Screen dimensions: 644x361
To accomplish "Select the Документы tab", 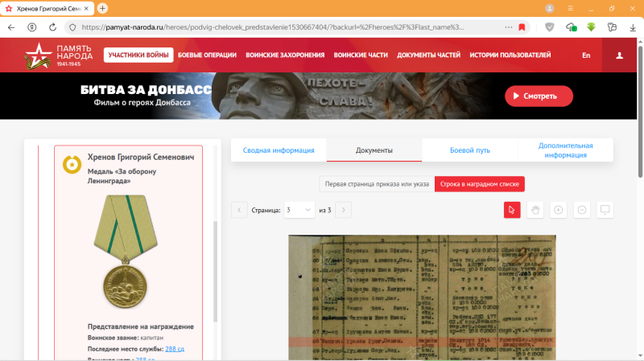I will tap(374, 150).
